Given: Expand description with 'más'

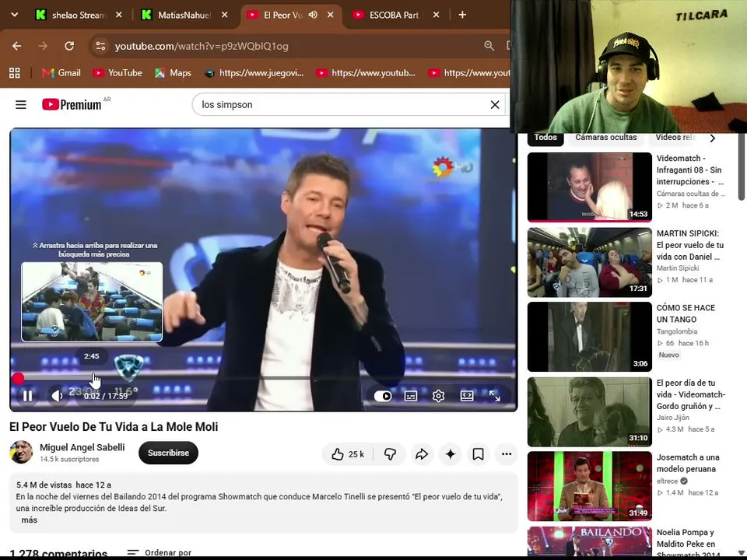Looking at the screenshot, I should click(29, 520).
